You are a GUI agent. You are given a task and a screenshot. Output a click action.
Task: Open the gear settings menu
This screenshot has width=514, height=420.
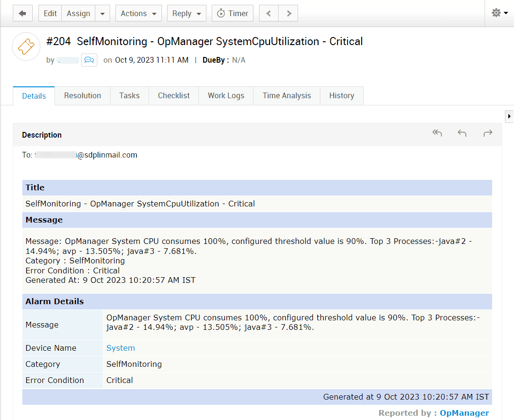(x=500, y=13)
